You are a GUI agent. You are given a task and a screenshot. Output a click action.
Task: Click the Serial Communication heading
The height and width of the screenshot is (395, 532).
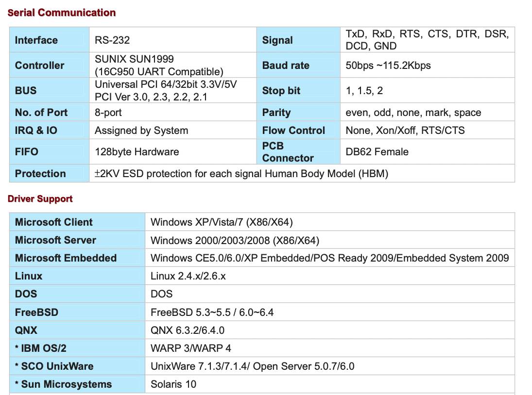(x=62, y=13)
